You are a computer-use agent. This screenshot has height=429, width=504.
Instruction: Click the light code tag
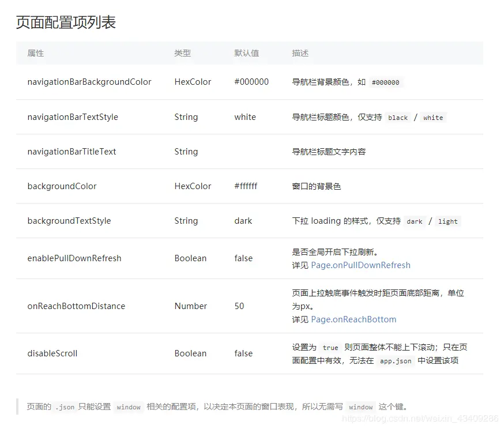tap(447, 221)
